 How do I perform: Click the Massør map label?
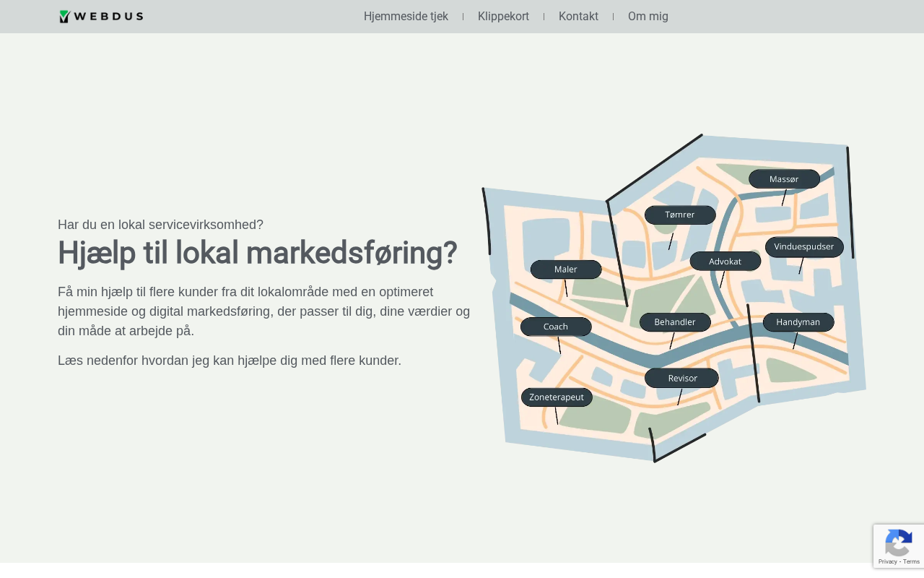click(784, 179)
